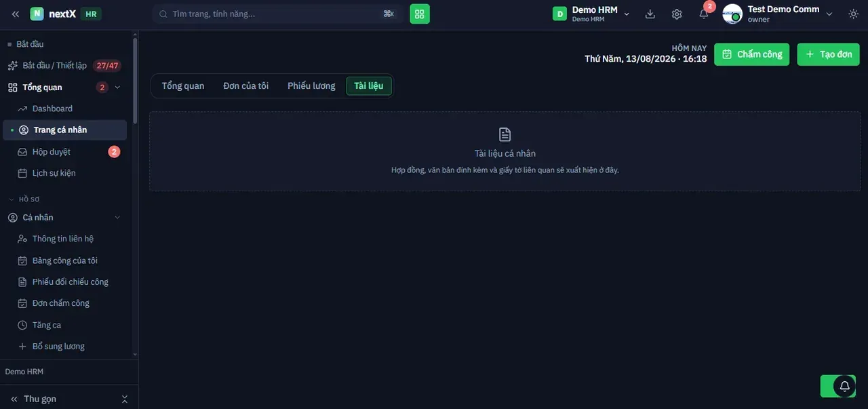
Task: Click the Chấm công button
Action: (751, 54)
